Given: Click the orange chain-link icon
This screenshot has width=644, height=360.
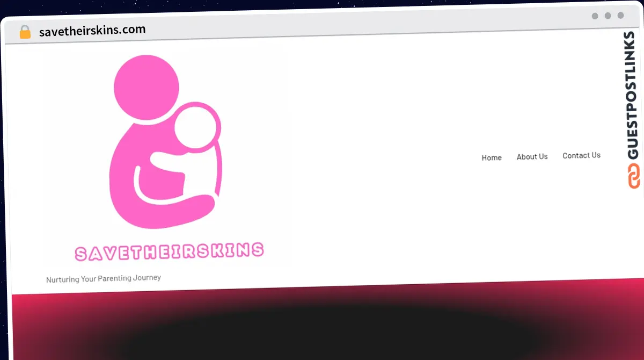Looking at the screenshot, I should point(634,176).
